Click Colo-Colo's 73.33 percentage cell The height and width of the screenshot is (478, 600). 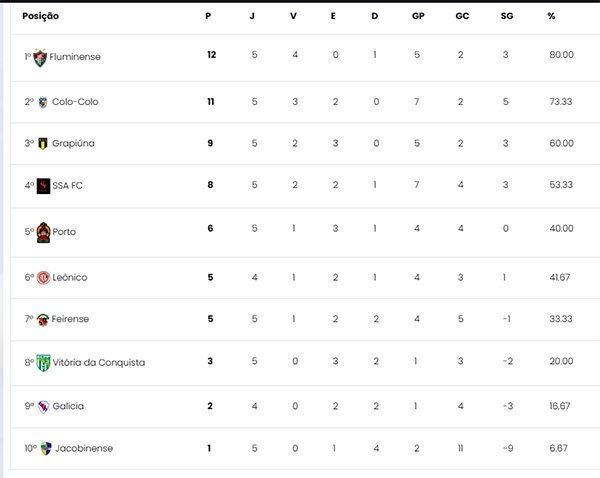coord(561,102)
